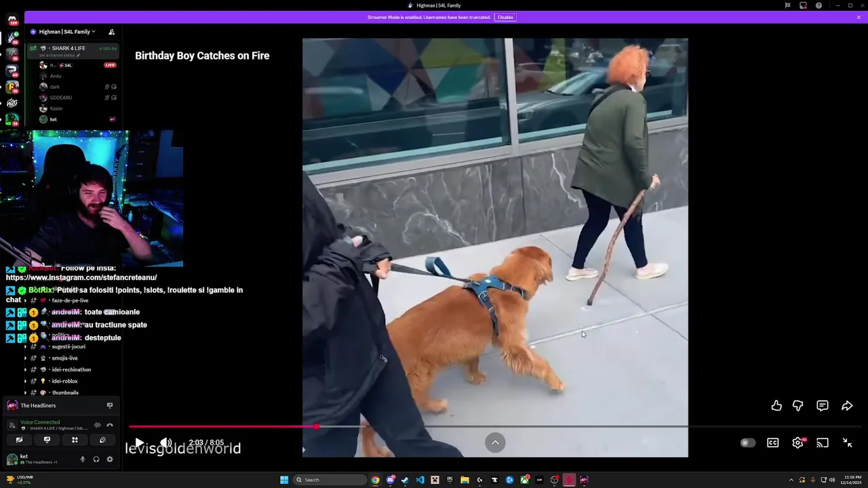Toggle noise suppression waveform icon

click(97, 425)
